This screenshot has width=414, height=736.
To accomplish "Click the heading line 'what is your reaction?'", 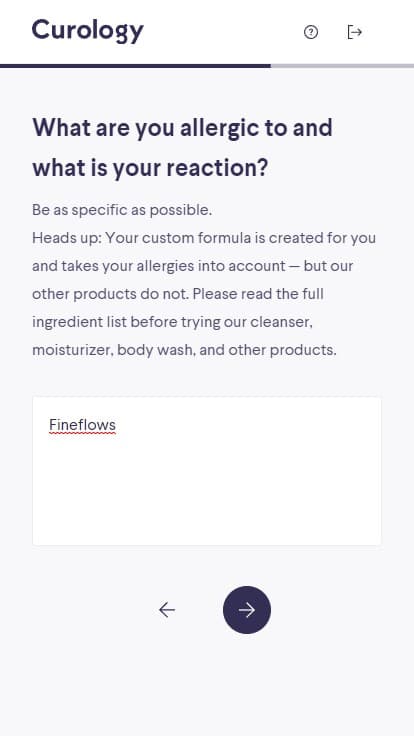I will point(150,168).
